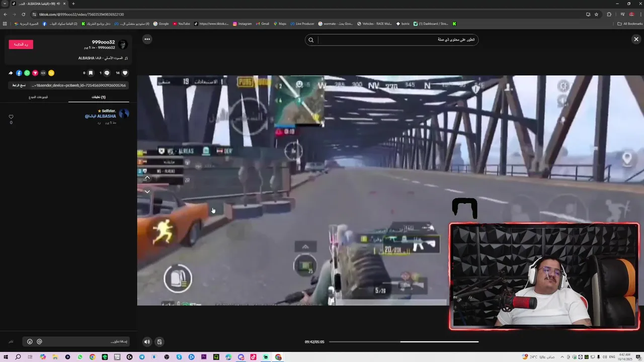Viewport: 644px width, 362px height.
Task: Close the video viewer with X
Action: coord(636,39)
